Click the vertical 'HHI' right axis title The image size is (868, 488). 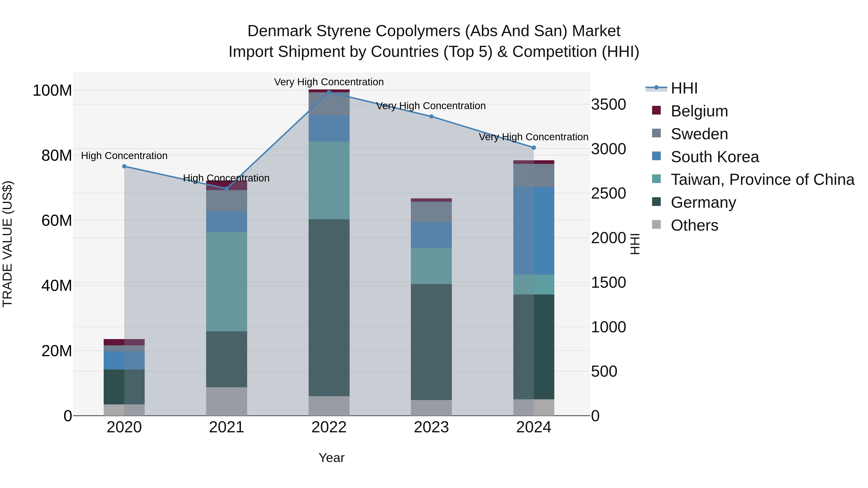pos(635,244)
